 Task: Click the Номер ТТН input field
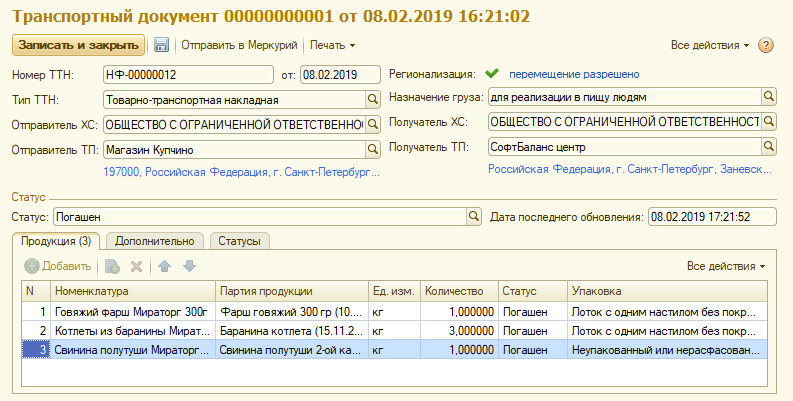click(186, 74)
